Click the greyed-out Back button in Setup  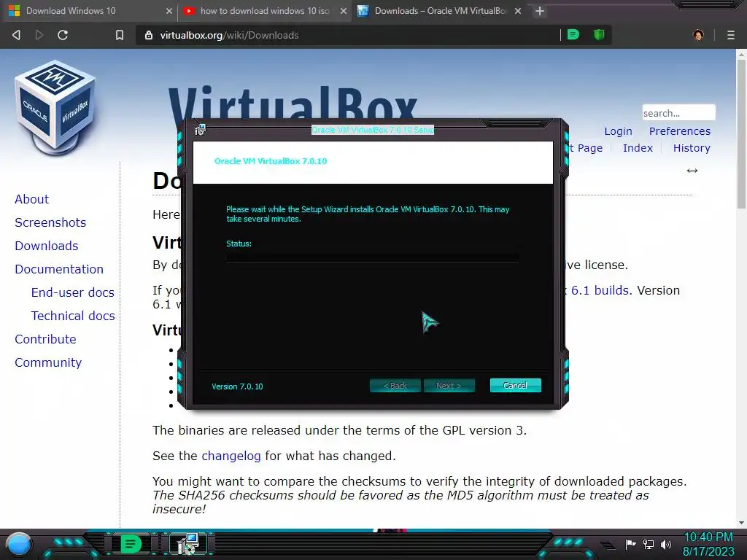[395, 385]
